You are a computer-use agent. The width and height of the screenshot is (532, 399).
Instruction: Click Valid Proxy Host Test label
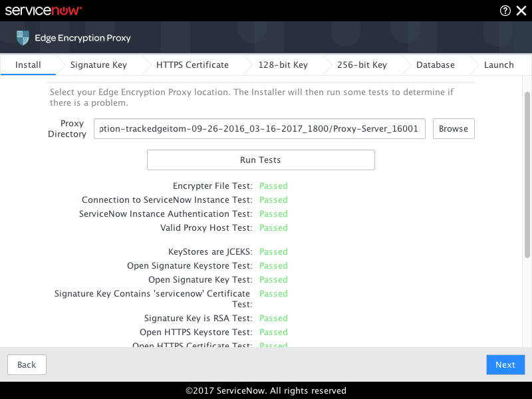pos(206,227)
